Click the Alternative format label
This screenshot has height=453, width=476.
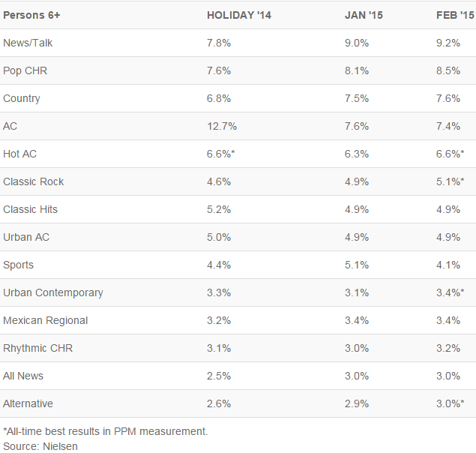[28, 403]
